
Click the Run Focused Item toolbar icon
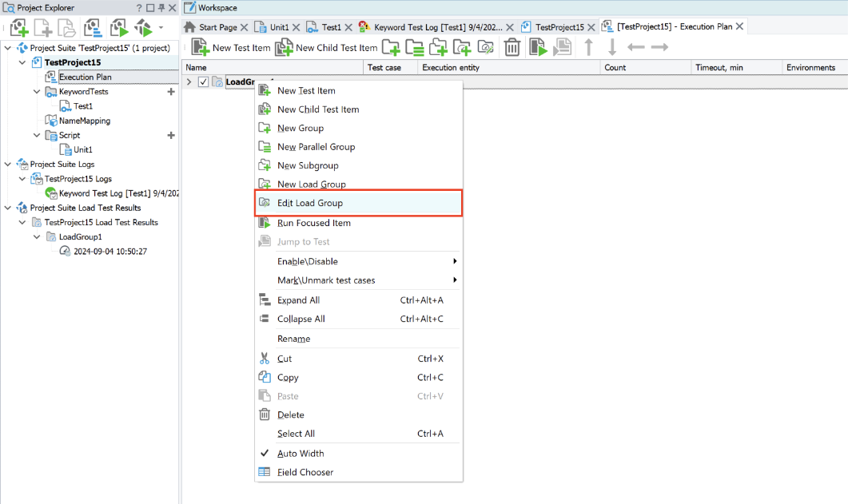538,48
